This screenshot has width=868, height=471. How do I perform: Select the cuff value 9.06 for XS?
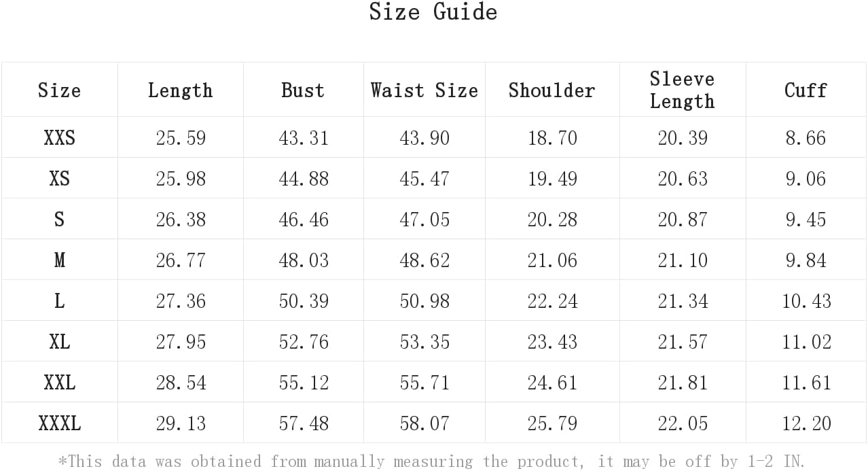coord(806,179)
